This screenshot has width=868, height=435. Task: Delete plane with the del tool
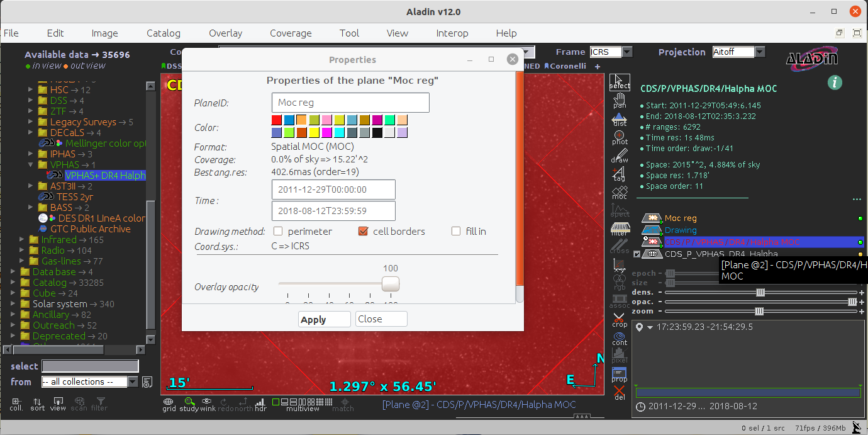click(x=620, y=393)
